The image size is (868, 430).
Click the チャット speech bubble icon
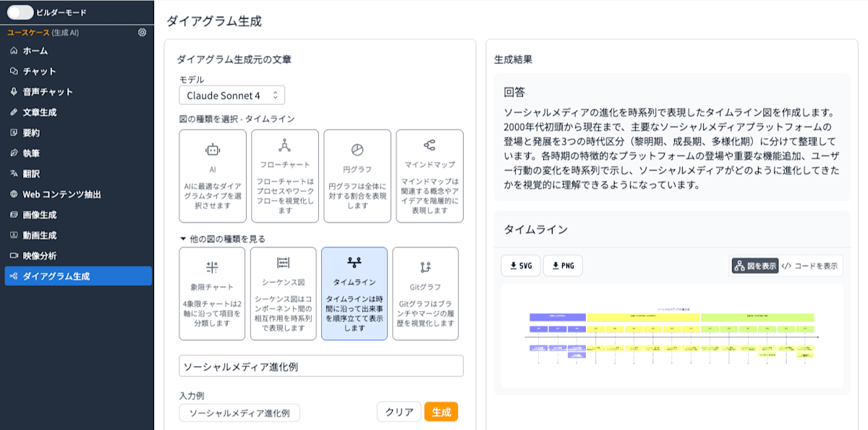pos(14,71)
